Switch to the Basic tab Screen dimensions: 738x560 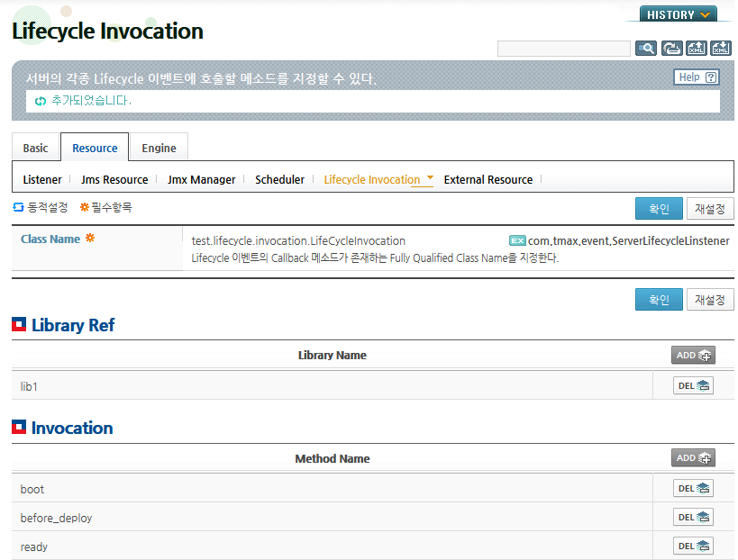[x=36, y=149]
